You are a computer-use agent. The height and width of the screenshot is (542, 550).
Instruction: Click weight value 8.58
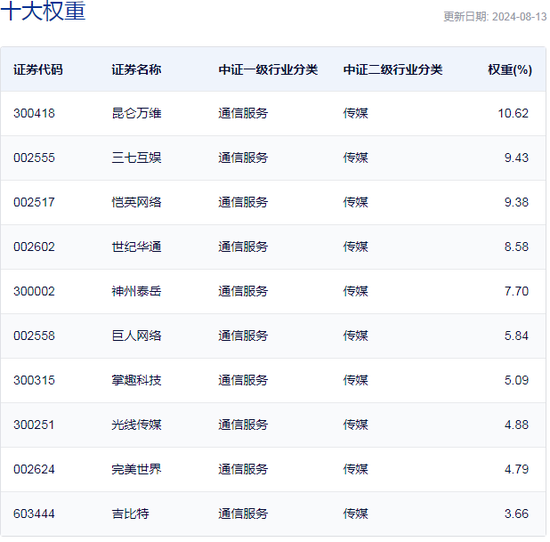pos(516,247)
